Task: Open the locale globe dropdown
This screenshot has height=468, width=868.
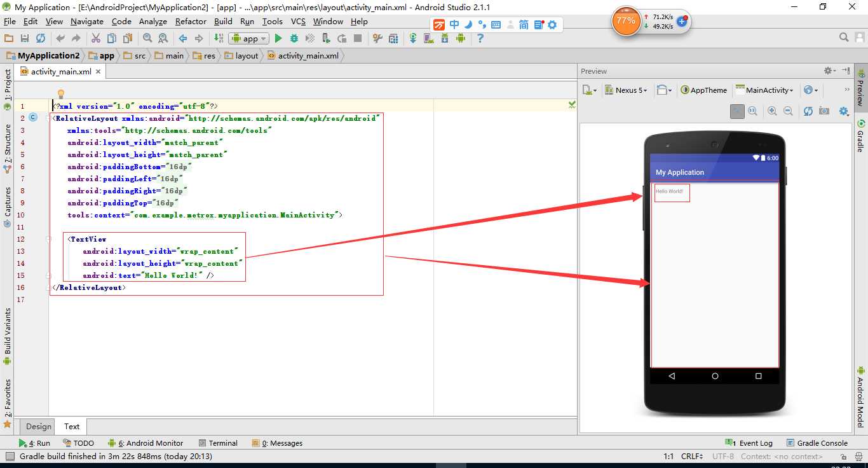Action: 811,90
